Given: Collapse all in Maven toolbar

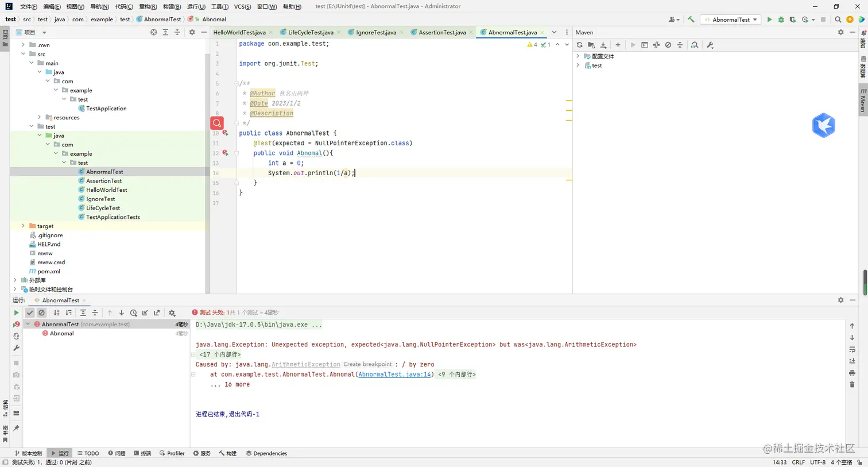Looking at the screenshot, I should (x=680, y=45).
